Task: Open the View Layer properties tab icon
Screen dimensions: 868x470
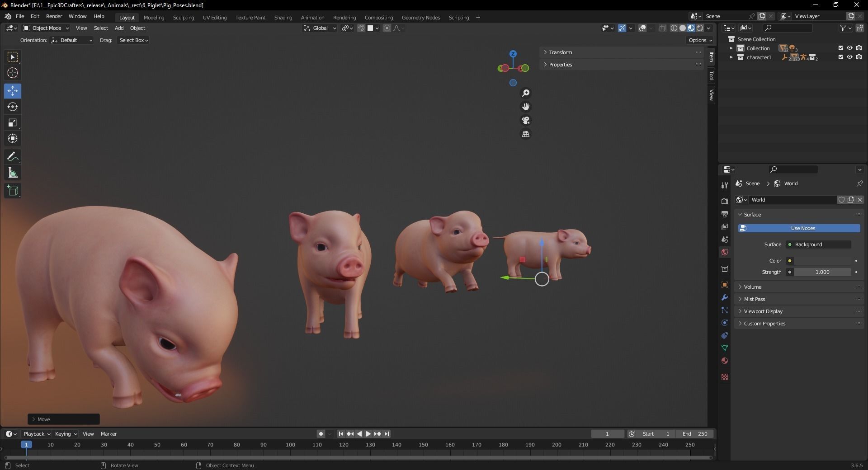Action: 725,226
